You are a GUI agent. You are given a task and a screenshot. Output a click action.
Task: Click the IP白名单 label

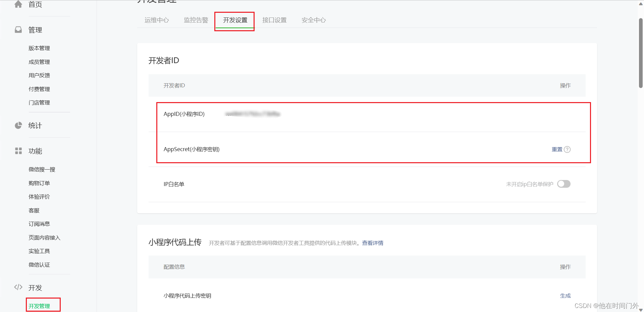(x=174, y=184)
